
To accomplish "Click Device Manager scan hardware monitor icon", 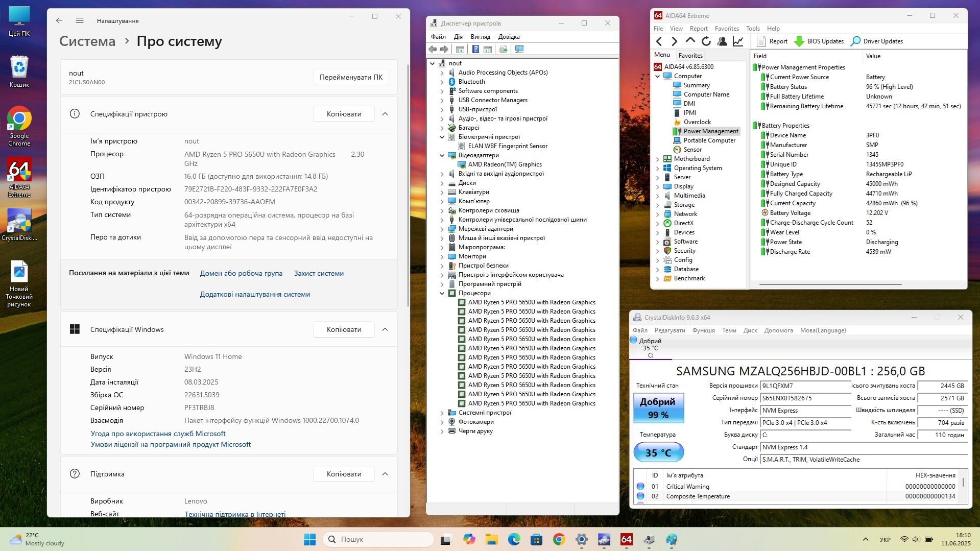I will click(x=519, y=50).
